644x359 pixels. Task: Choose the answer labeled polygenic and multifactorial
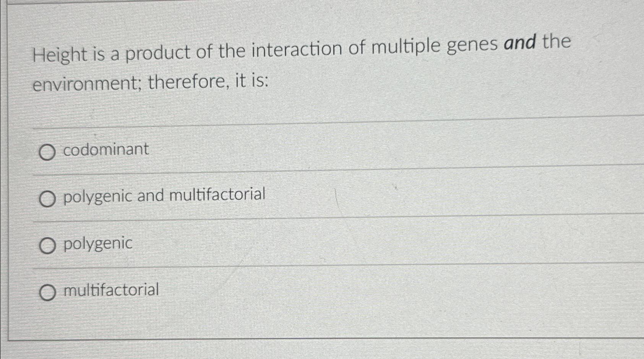click(164, 196)
